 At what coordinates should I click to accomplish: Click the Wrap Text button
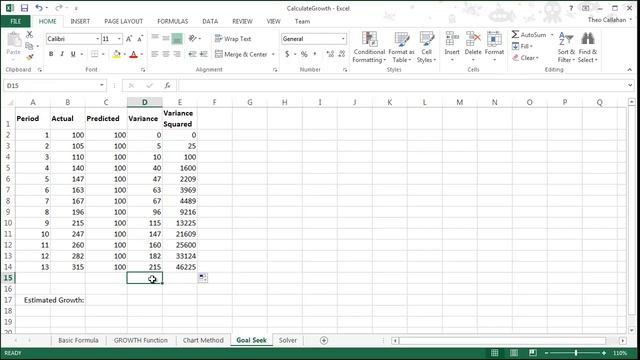[233, 38]
